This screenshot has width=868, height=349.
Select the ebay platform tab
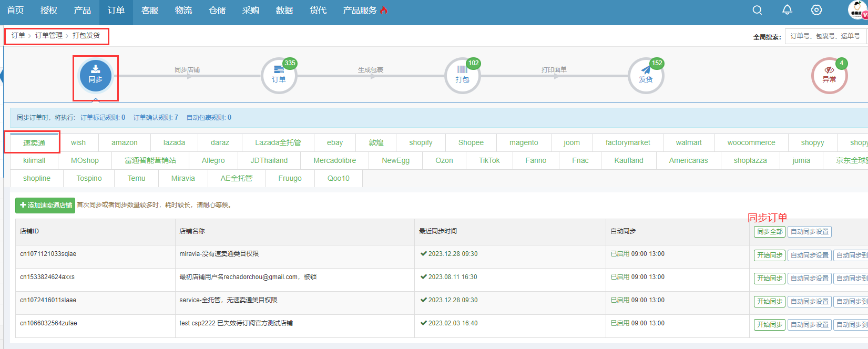(335, 142)
